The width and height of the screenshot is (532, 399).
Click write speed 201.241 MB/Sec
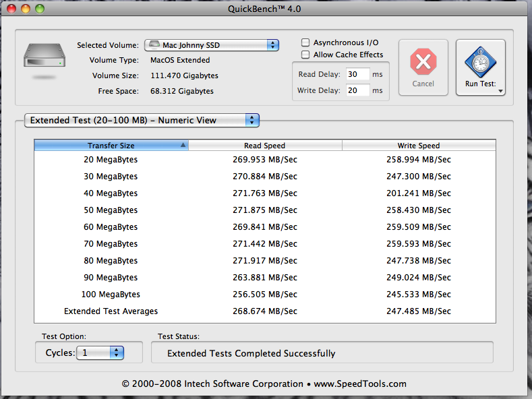(x=419, y=193)
